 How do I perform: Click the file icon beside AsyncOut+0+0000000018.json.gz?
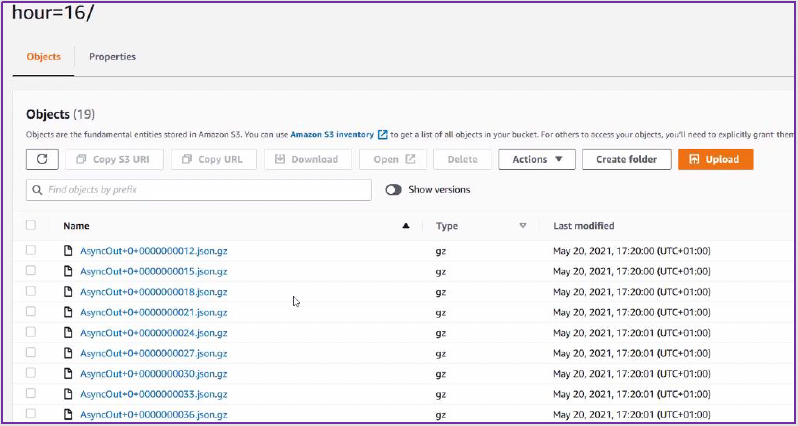tap(68, 291)
